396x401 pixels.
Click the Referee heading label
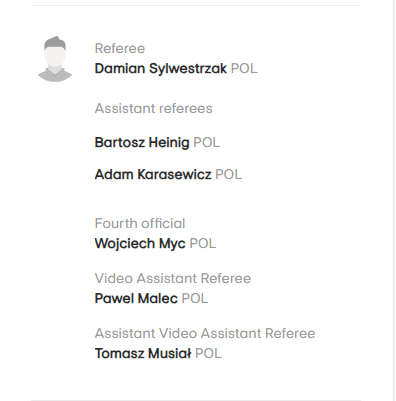pos(120,49)
